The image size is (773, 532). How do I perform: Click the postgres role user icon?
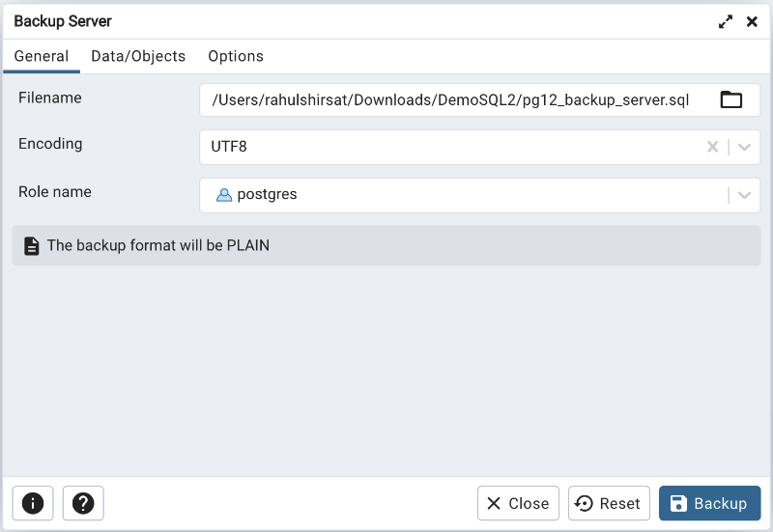(x=224, y=195)
